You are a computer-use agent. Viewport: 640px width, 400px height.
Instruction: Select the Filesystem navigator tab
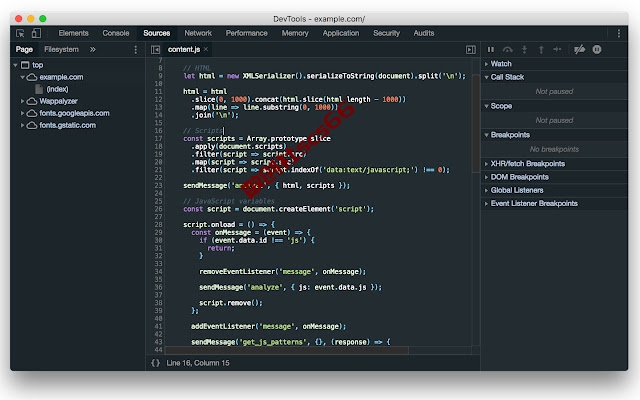pyautogui.click(x=61, y=49)
